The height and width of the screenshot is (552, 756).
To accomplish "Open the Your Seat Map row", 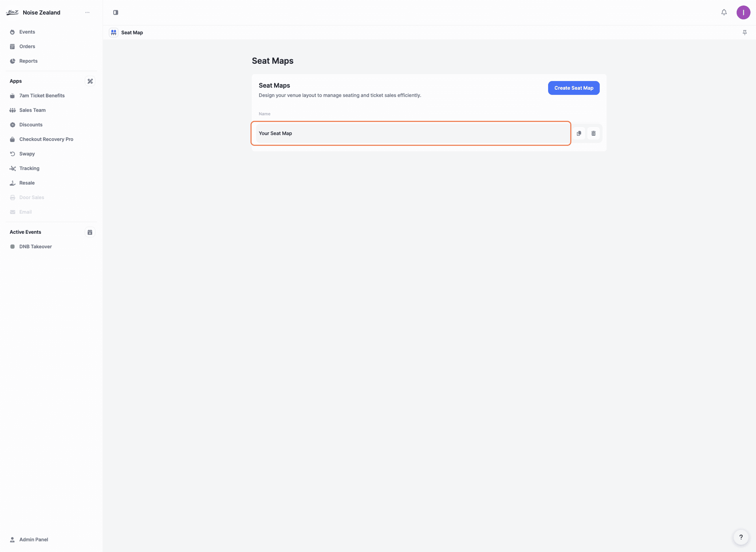I will click(x=411, y=133).
